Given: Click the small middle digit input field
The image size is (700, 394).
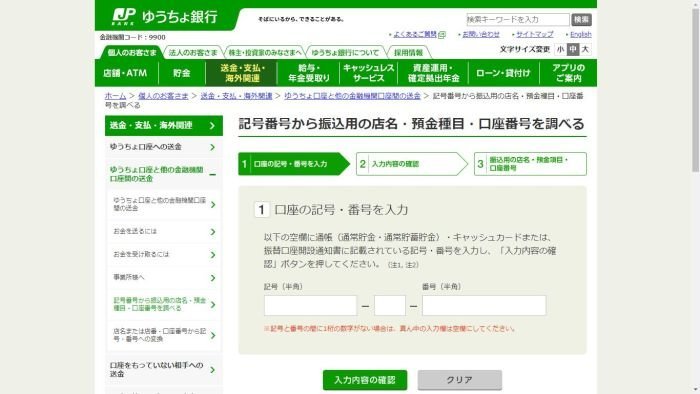Looking at the screenshot, I should (390, 306).
